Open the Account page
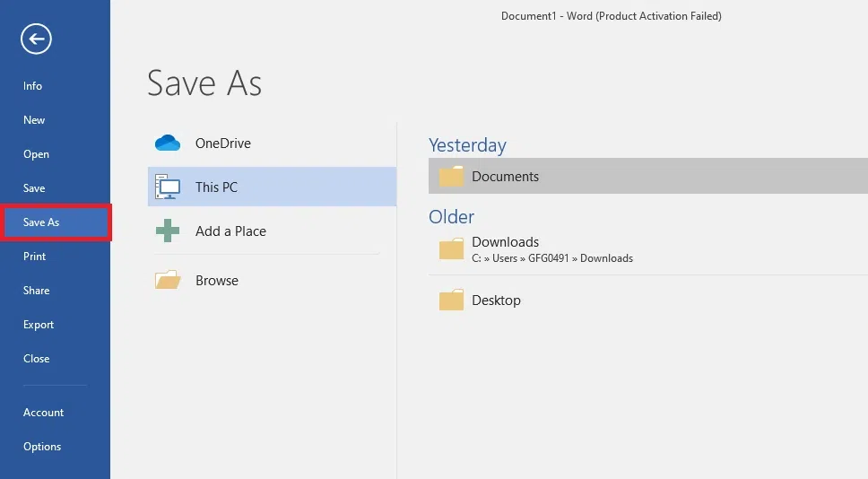868x479 pixels. (x=43, y=412)
